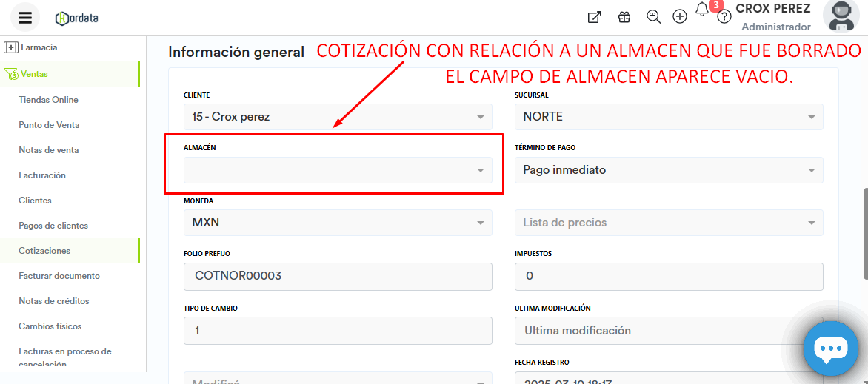The height and width of the screenshot is (384, 868).
Task: Open Pagos de clientes page
Action: tap(53, 226)
